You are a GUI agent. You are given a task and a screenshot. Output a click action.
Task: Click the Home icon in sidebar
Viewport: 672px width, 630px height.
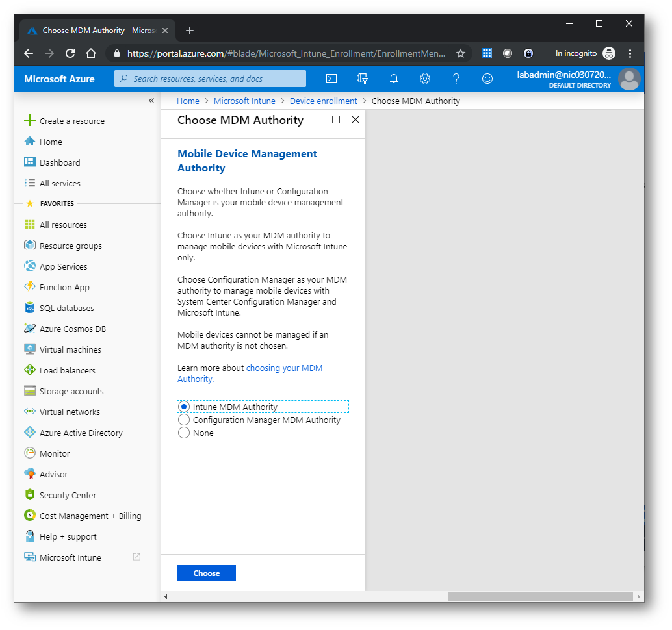[30, 142]
